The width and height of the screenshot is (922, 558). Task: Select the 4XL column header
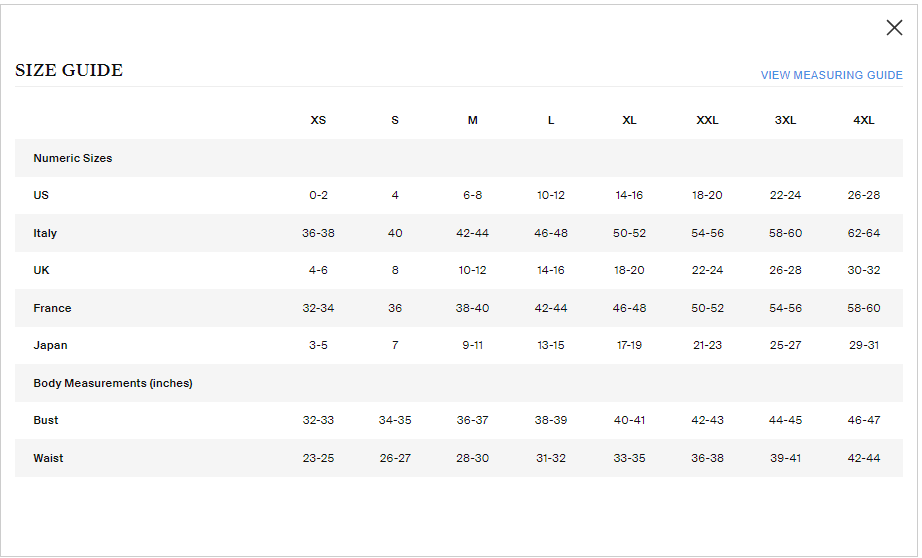[x=863, y=120]
